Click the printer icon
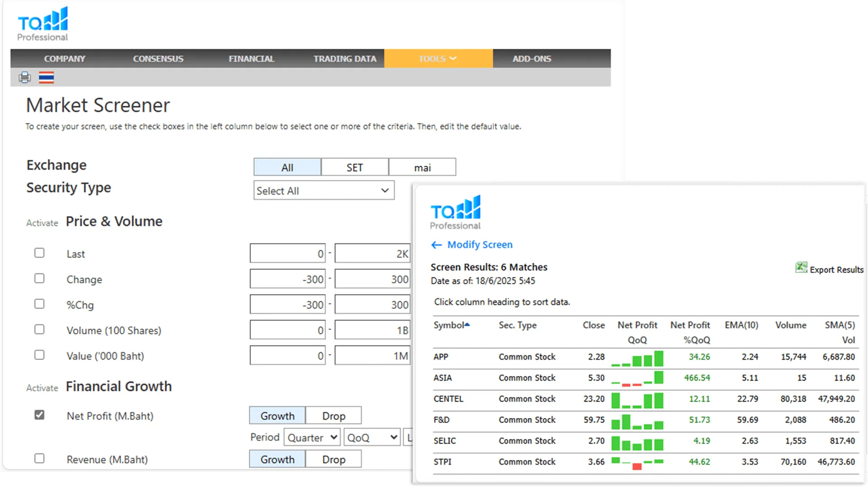Viewport: 868px width, 488px height. pos(25,77)
